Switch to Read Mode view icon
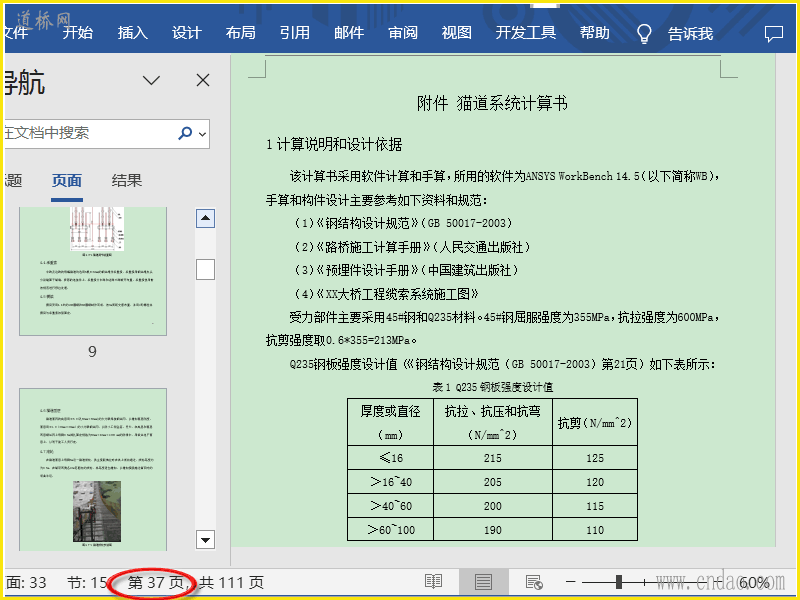This screenshot has width=800, height=600. (x=433, y=582)
